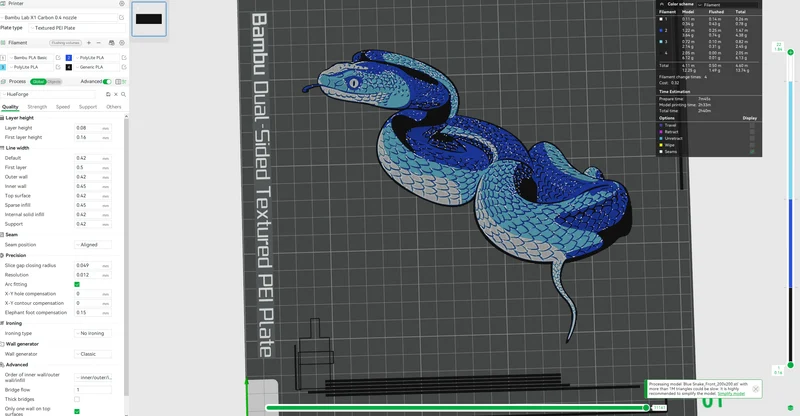Edit filament 2 PolyLite PLA preset
The width and height of the screenshot is (800, 416).
point(123,58)
